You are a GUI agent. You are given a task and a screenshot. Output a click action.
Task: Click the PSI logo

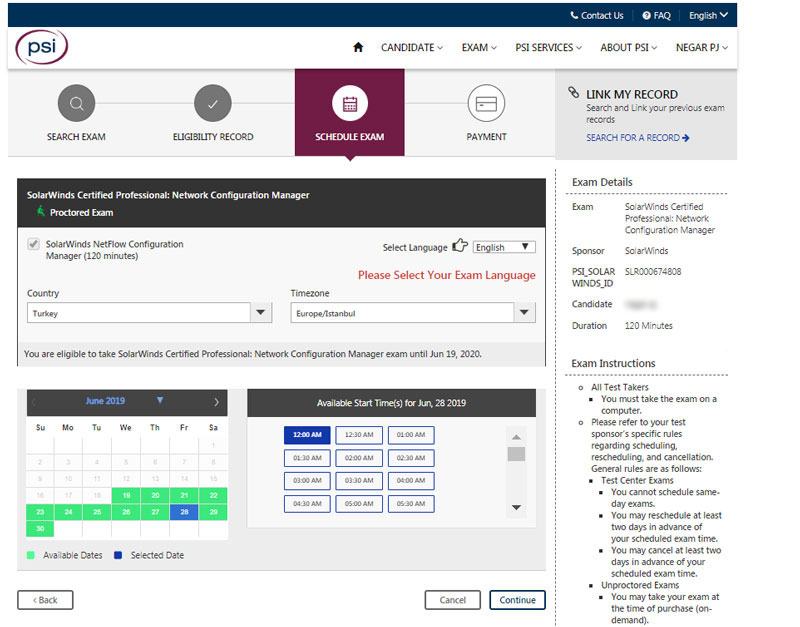(x=41, y=47)
